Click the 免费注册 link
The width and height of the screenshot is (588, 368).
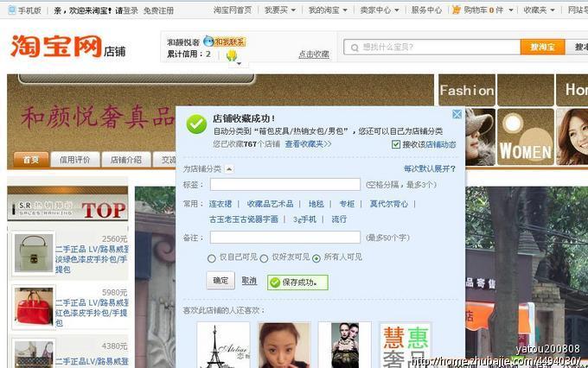pyautogui.click(x=158, y=10)
